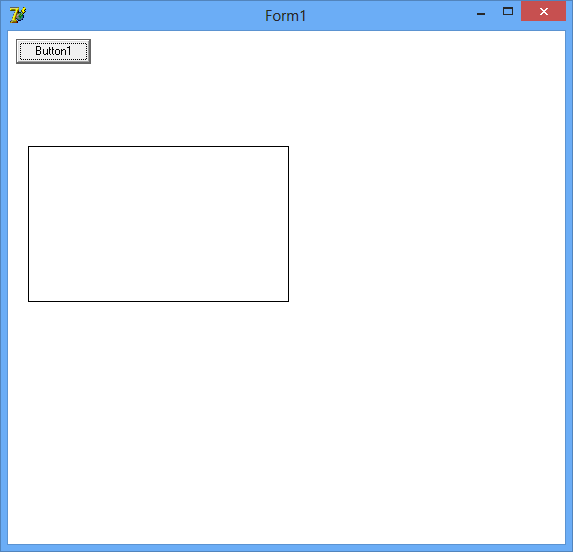The image size is (573, 552).
Task: Click empty form area below the rectangle
Action: [158, 422]
